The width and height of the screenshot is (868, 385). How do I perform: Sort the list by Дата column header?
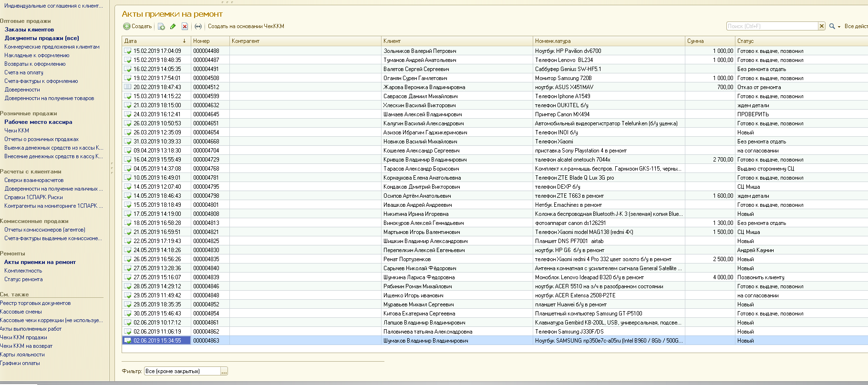coord(155,41)
